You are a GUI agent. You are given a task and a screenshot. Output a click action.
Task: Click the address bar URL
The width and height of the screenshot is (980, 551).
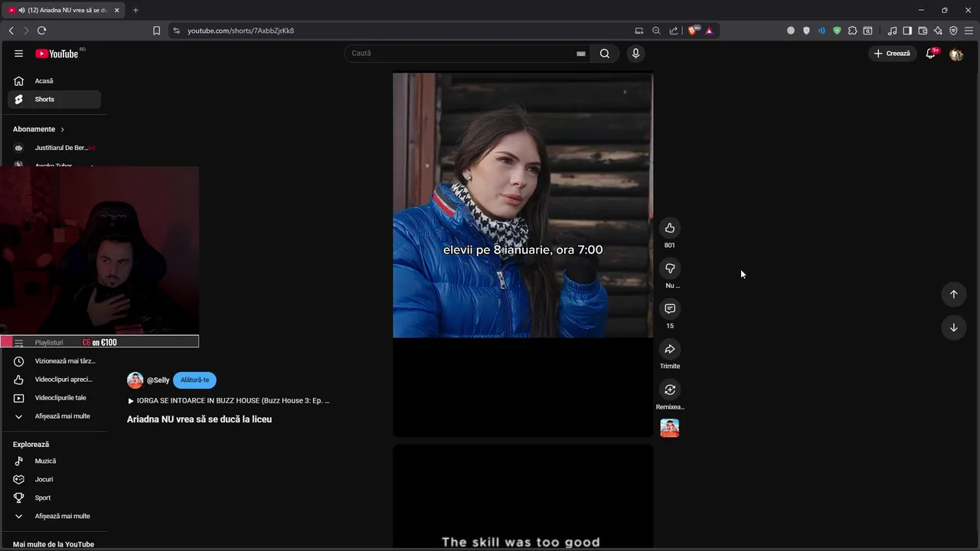coord(240,31)
